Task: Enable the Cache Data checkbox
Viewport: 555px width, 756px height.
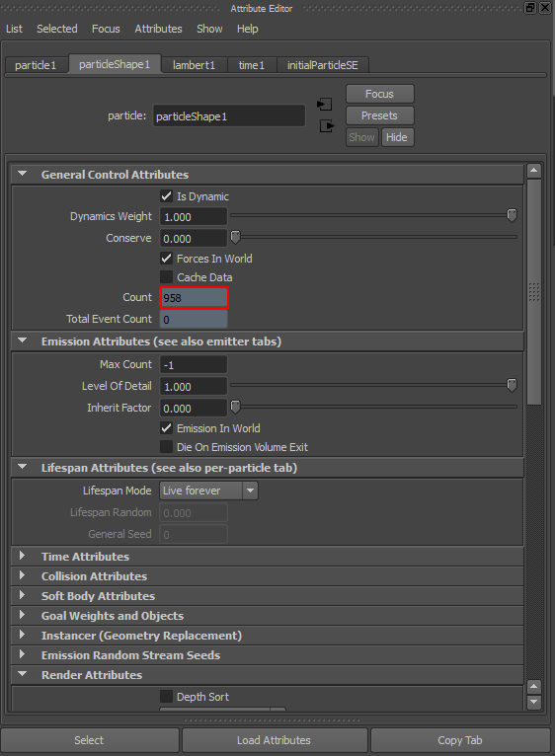Action: pyautogui.click(x=166, y=277)
